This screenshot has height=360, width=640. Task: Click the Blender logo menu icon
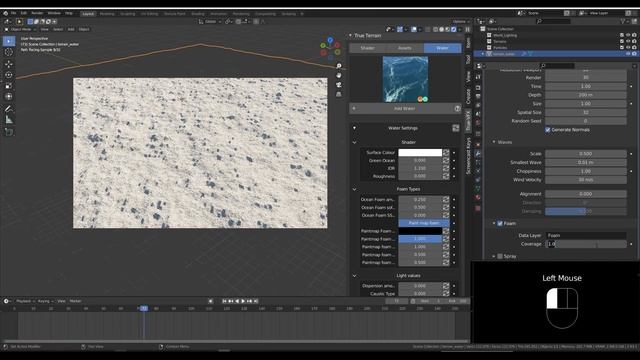pyautogui.click(x=5, y=13)
